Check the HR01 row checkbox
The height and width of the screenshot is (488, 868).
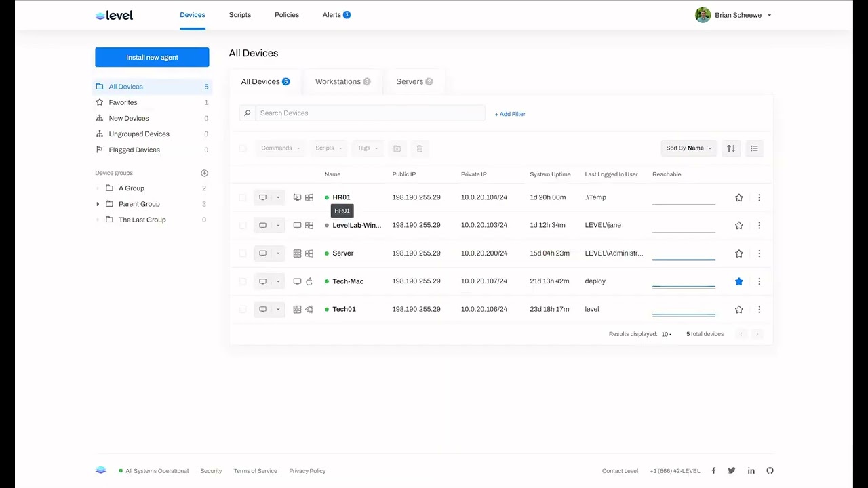click(243, 197)
